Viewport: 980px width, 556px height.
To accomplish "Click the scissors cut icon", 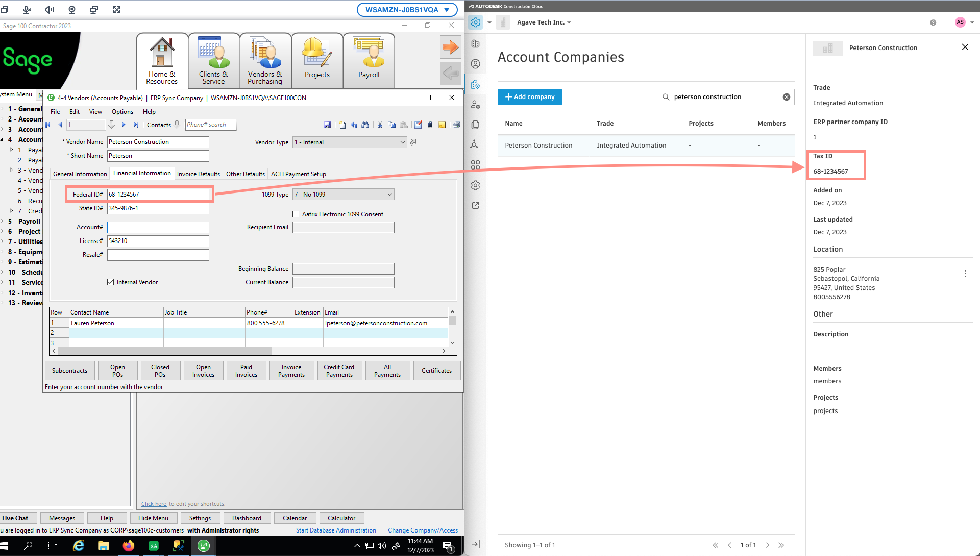I will [380, 125].
